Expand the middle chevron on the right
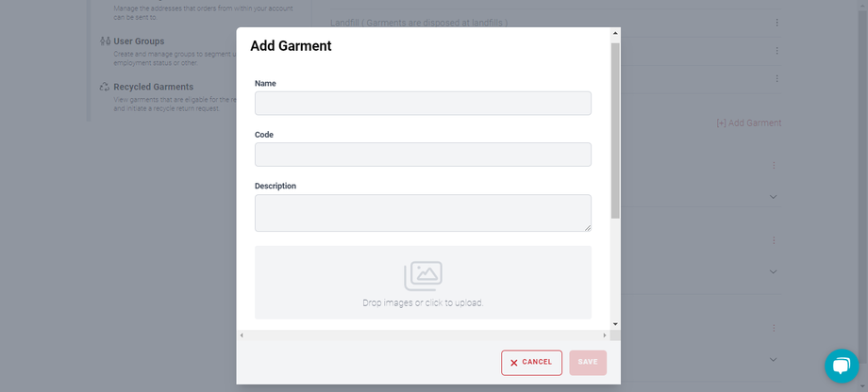 click(773, 271)
